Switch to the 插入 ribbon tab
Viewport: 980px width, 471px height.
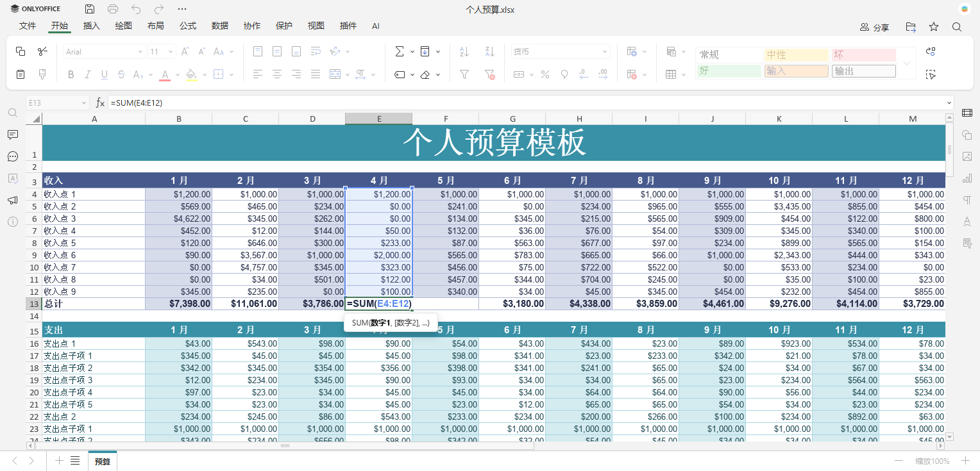(90, 26)
